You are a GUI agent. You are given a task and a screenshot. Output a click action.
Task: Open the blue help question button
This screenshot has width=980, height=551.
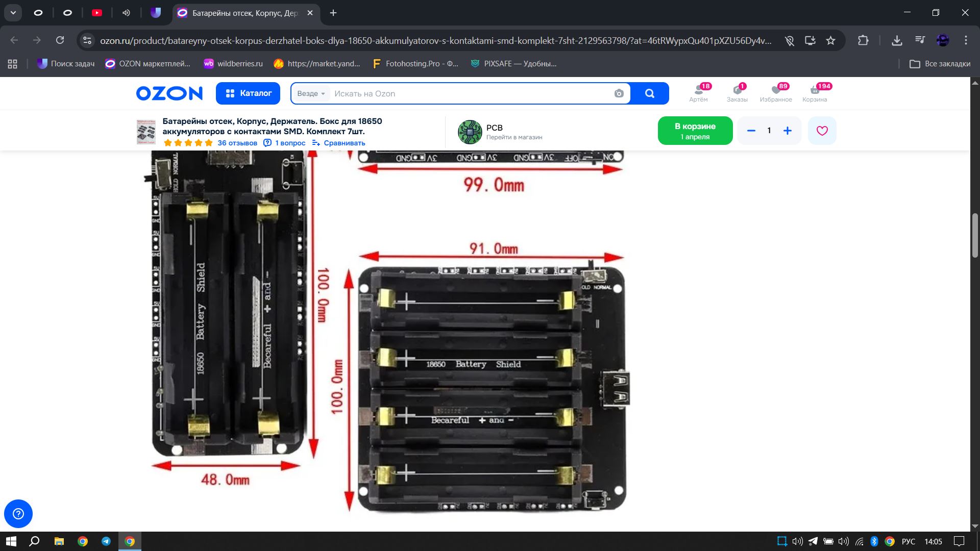coord(18,513)
